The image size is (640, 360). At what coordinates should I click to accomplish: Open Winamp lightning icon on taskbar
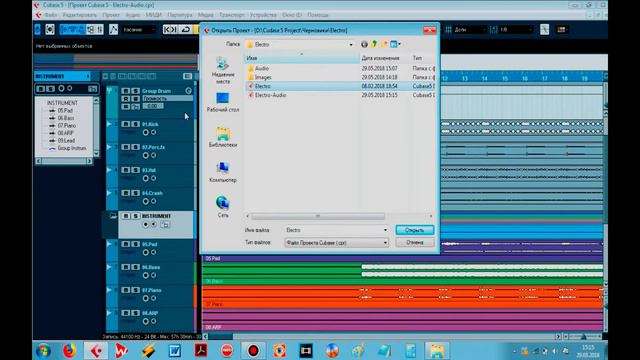coord(148,350)
